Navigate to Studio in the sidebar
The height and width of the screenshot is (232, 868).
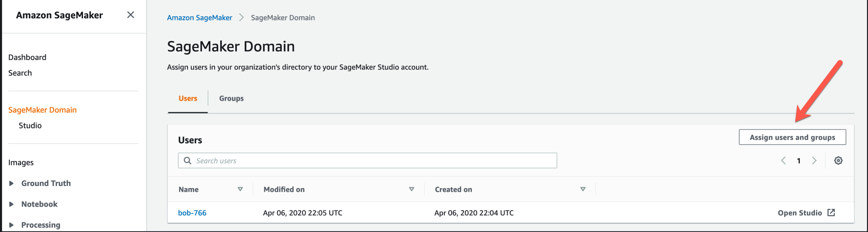click(x=30, y=126)
